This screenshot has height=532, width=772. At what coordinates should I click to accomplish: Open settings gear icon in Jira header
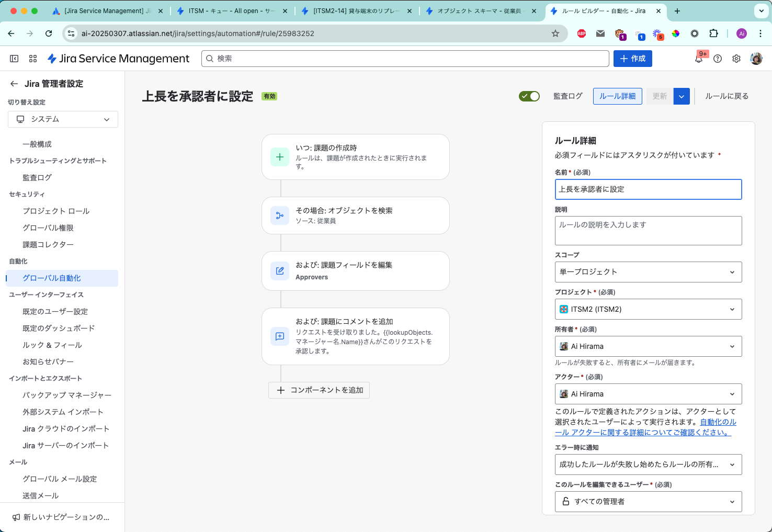click(x=736, y=59)
